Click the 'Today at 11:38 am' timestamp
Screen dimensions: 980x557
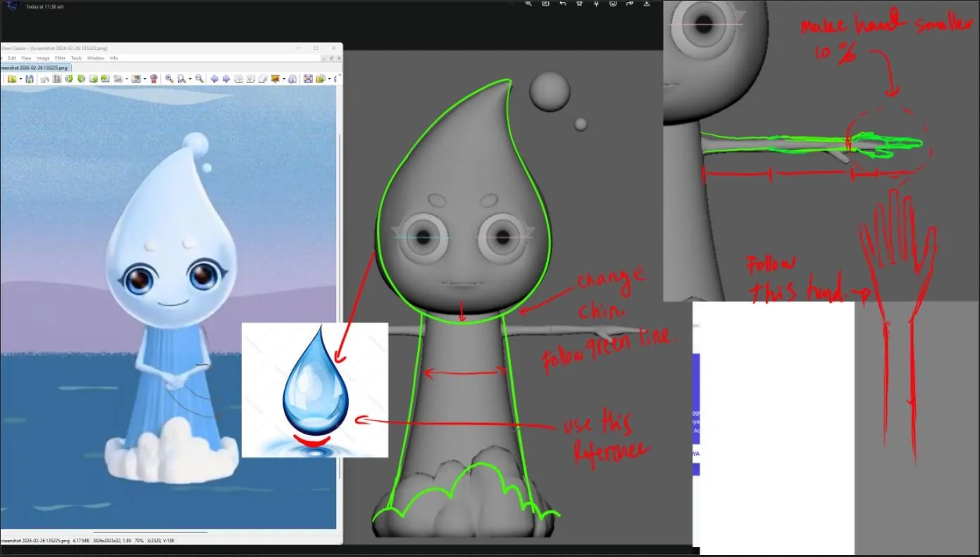[45, 6]
